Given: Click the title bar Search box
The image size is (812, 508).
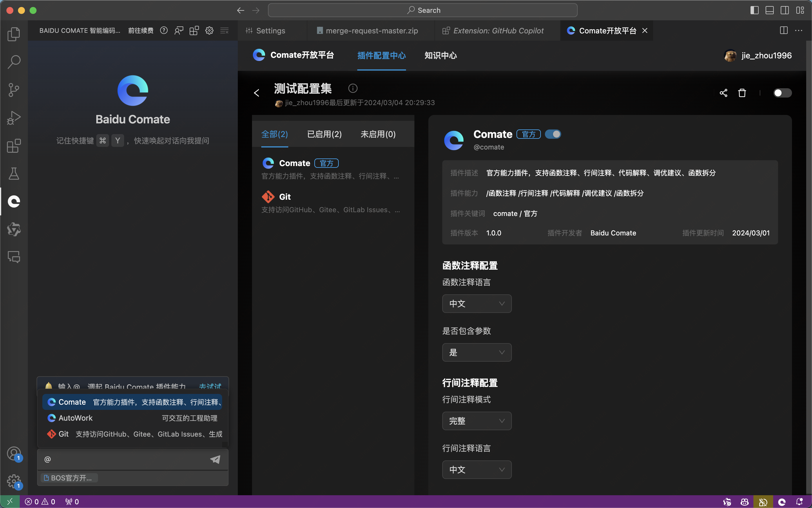Looking at the screenshot, I should [x=423, y=10].
